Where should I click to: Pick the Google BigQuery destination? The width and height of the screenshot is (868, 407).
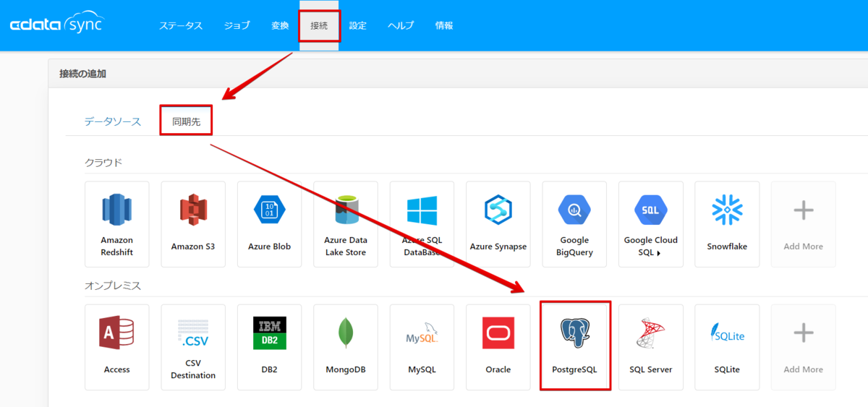574,224
